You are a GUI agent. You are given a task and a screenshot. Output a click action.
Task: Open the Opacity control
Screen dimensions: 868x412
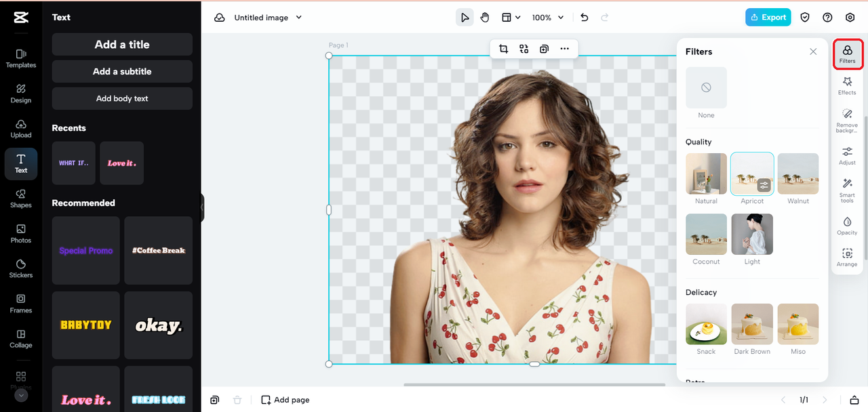(x=847, y=226)
